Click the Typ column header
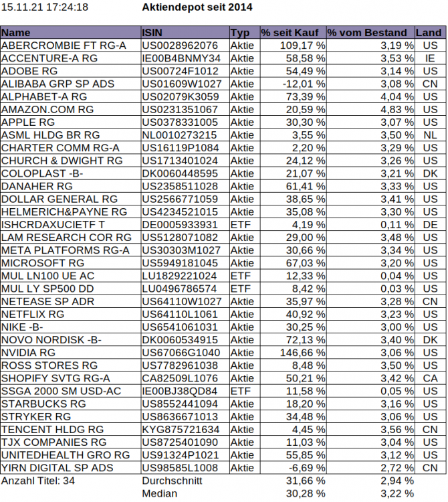448x502 pixels. 245,33
